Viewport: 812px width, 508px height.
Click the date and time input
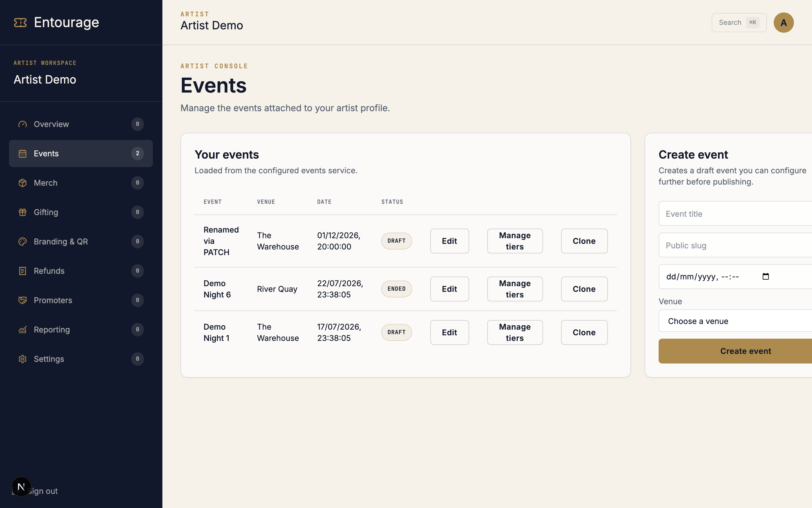pyautogui.click(x=735, y=277)
